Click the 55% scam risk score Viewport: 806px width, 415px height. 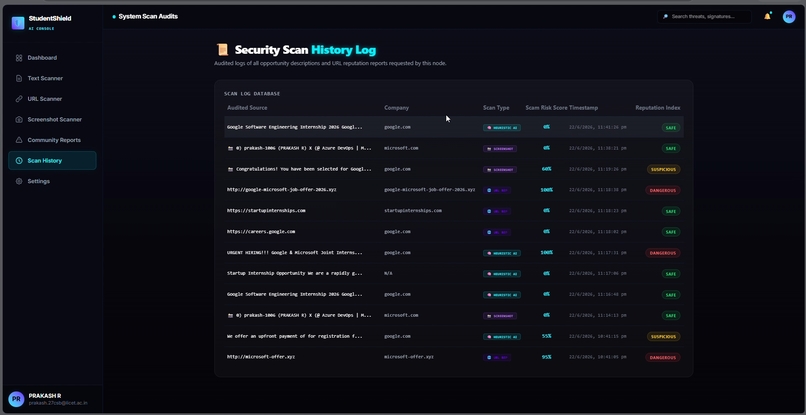coord(546,336)
